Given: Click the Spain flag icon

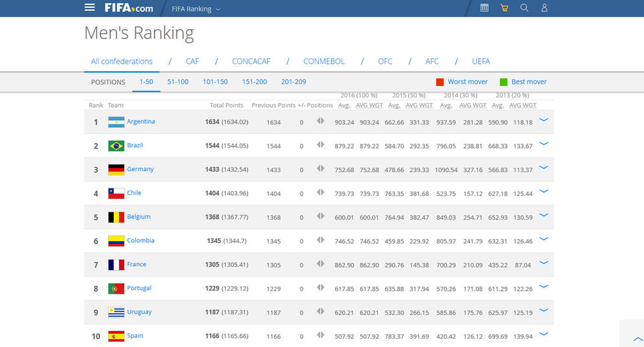Looking at the screenshot, I should click(116, 336).
